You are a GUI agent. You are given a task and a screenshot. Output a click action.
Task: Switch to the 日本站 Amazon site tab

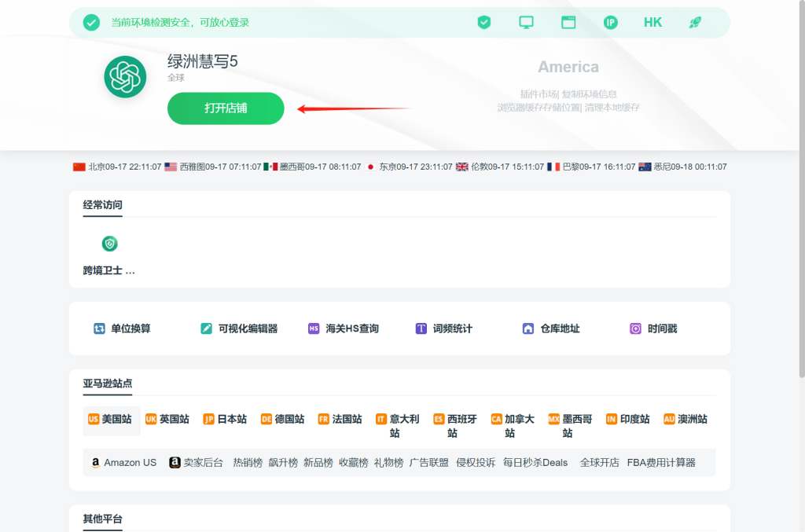[225, 420]
